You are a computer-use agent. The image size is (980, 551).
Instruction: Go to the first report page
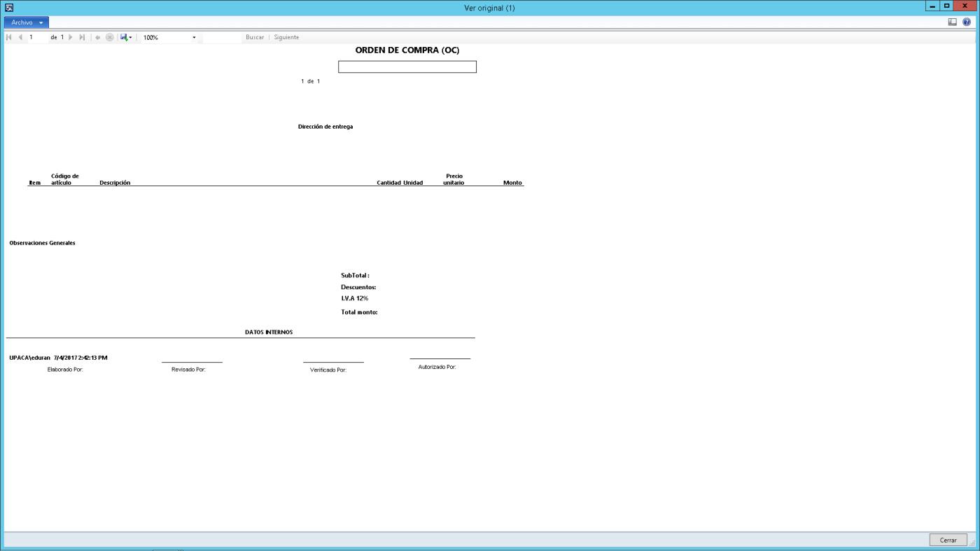[x=9, y=37]
